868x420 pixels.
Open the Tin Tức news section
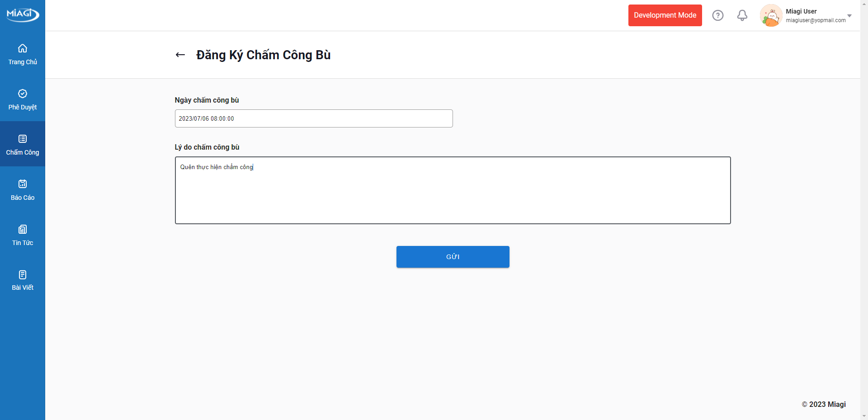click(23, 235)
